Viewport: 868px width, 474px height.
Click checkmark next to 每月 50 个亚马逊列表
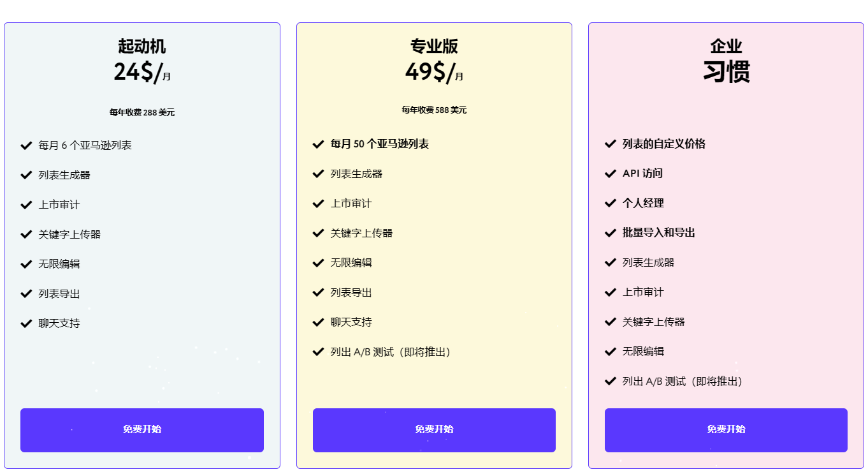pos(318,144)
